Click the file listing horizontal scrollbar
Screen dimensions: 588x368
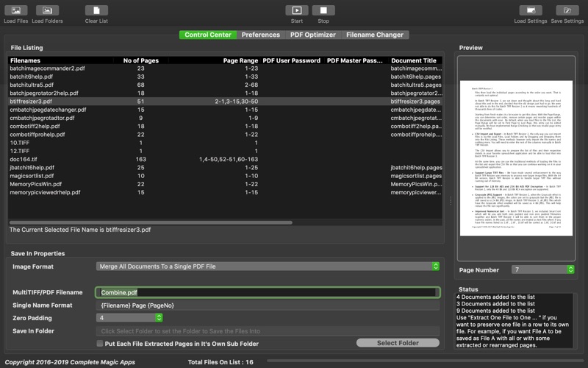pyautogui.click(x=151, y=223)
